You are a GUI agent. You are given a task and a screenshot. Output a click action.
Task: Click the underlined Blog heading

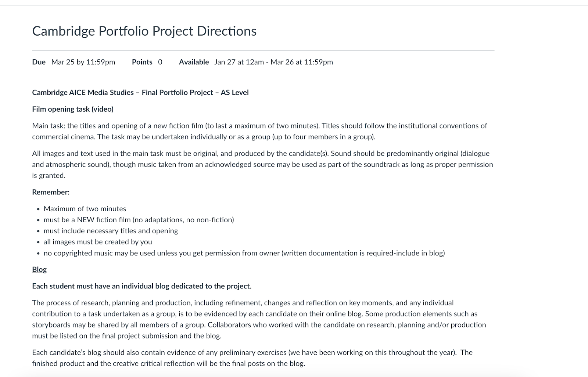(x=39, y=269)
